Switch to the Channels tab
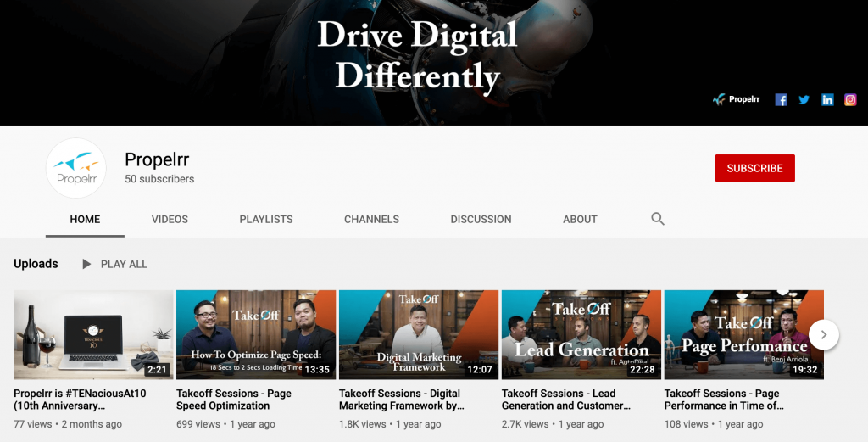The image size is (868, 442). (371, 220)
